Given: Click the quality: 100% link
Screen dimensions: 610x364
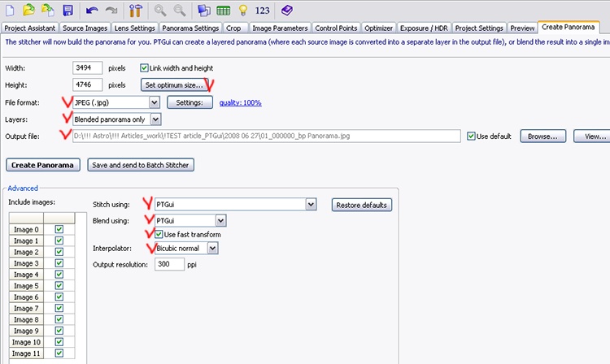Looking at the screenshot, I should pos(240,102).
